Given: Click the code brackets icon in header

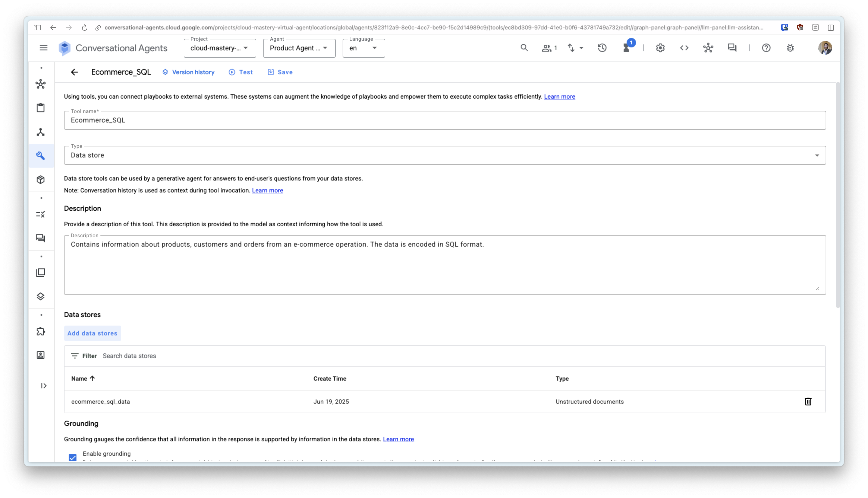Looking at the screenshot, I should point(684,48).
